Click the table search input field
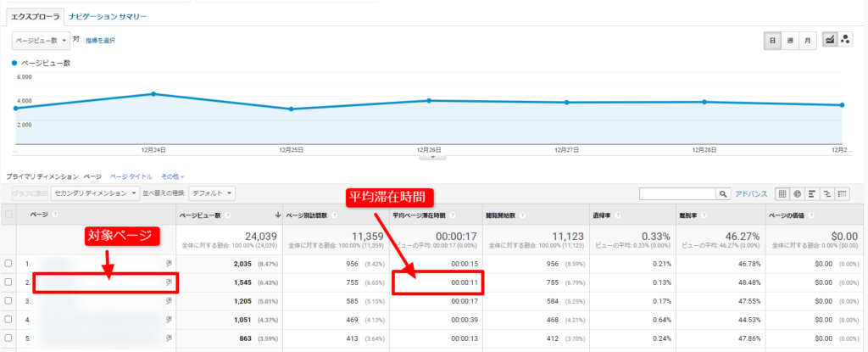Viewport: 868px width, 352px height. pos(678,193)
